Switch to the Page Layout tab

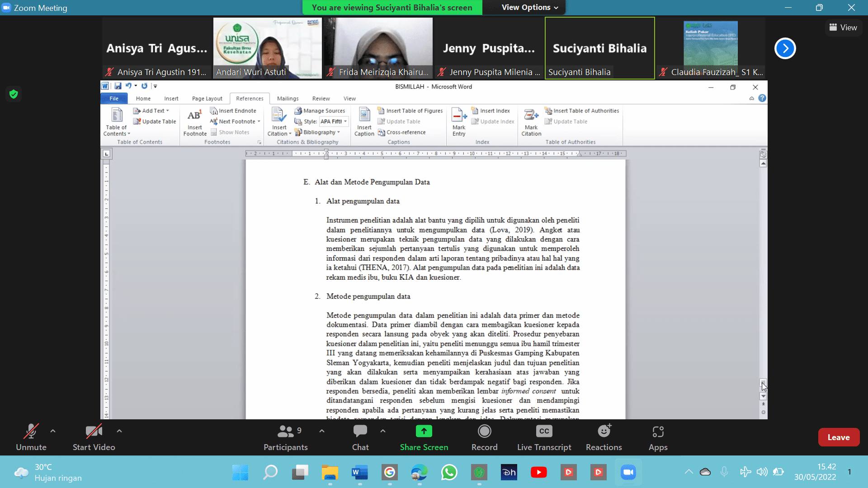(x=207, y=99)
